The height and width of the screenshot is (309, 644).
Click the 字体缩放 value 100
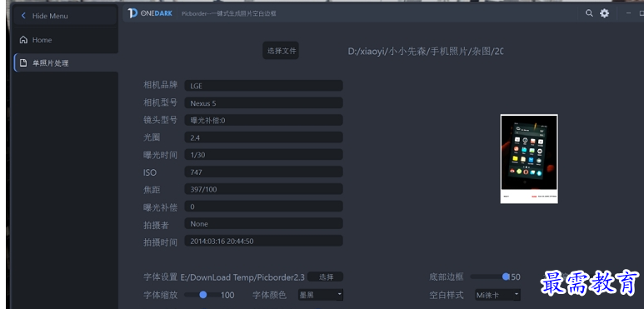click(227, 295)
